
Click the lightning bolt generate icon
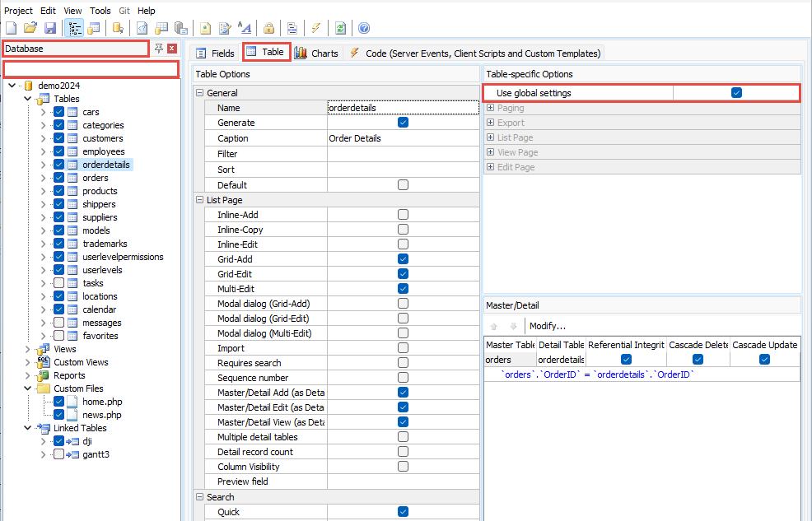316,29
